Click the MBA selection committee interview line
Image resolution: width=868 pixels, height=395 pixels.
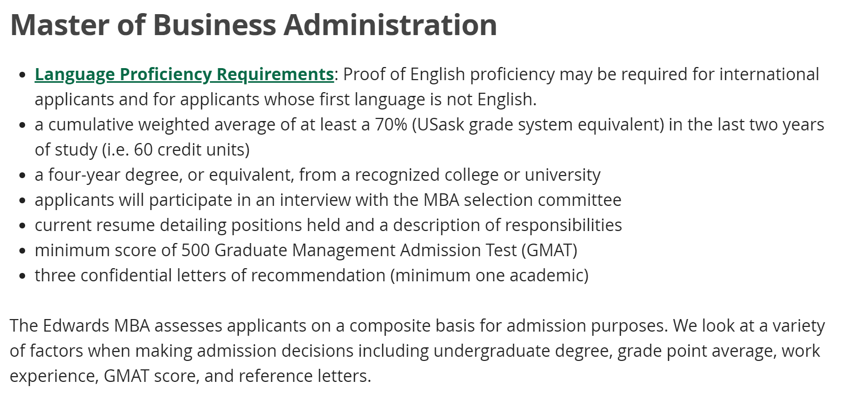click(x=328, y=200)
